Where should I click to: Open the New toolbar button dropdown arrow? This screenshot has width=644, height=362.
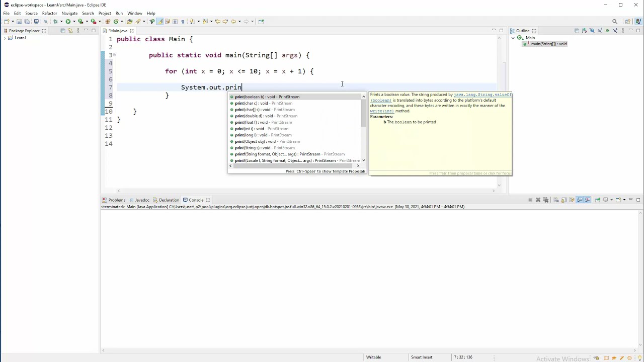[13, 21]
